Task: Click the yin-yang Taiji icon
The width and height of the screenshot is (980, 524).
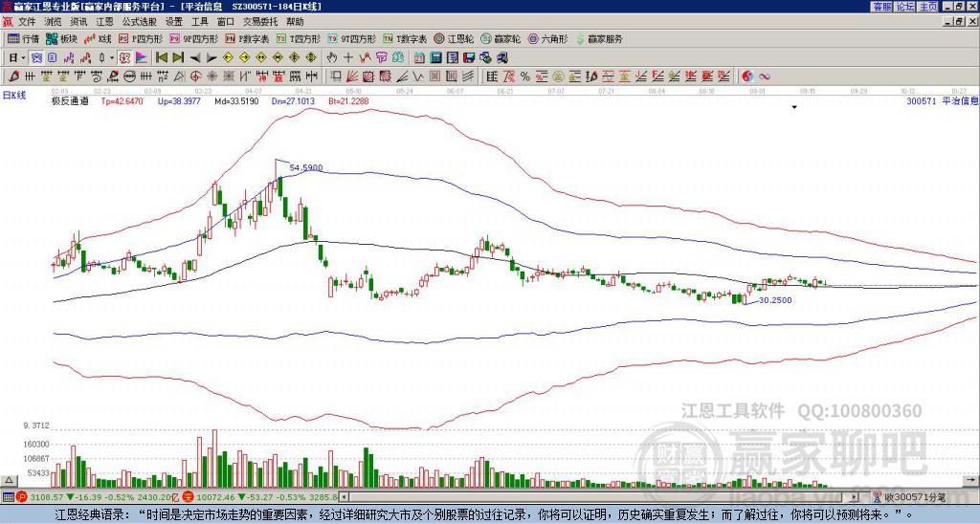Action: (747, 76)
